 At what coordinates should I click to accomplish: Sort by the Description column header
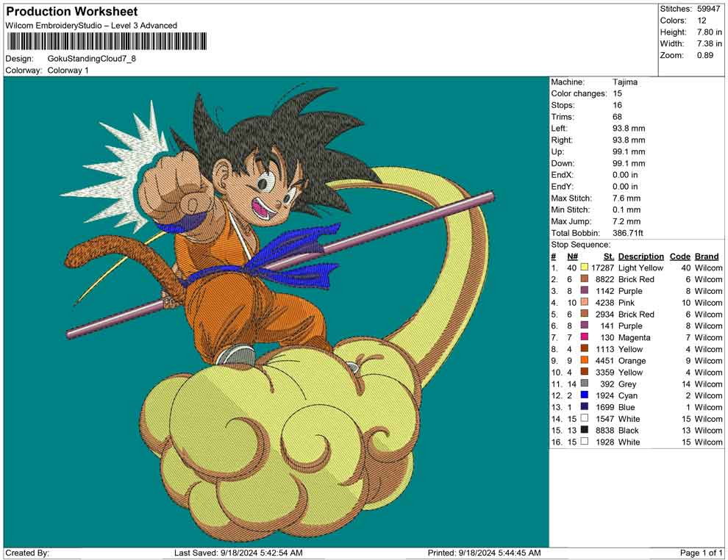pos(640,256)
